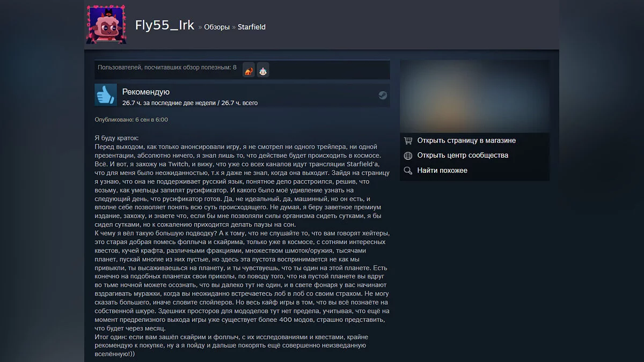Click the shopping cart icon
Viewport: 644px width, 362px height.
[408, 141]
